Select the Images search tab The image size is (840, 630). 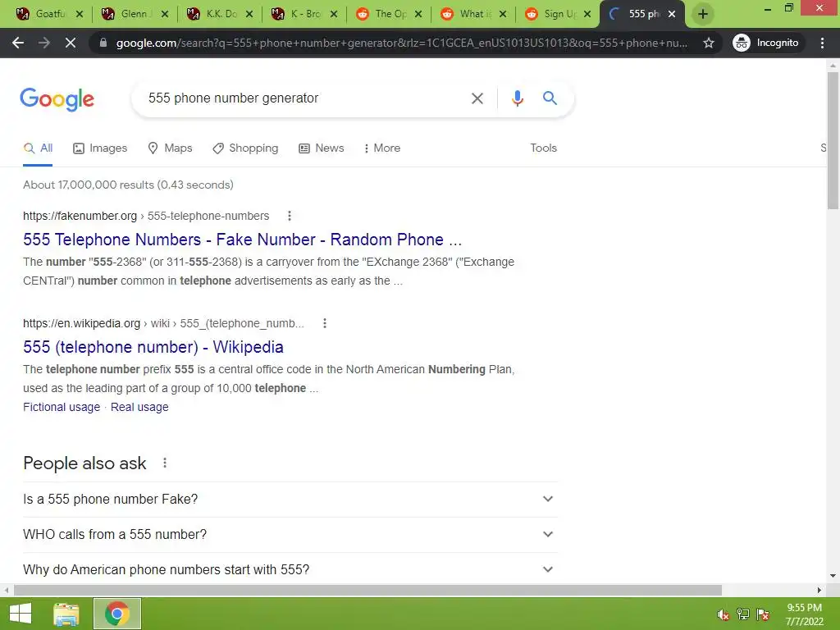click(100, 148)
